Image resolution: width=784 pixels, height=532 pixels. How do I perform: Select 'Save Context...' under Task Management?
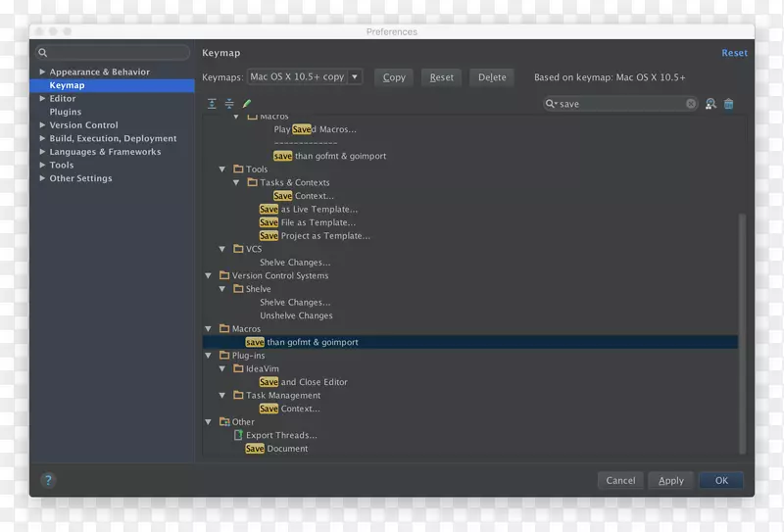point(289,409)
